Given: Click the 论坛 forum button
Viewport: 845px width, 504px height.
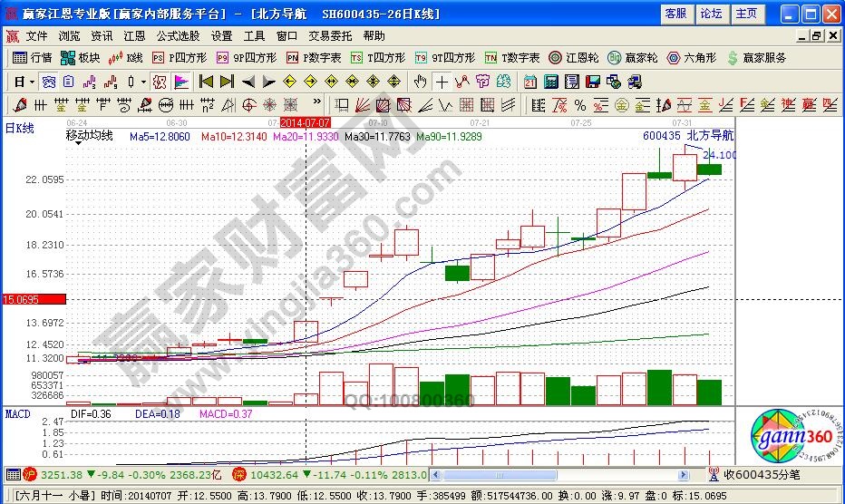Looking at the screenshot, I should pyautogui.click(x=711, y=14).
